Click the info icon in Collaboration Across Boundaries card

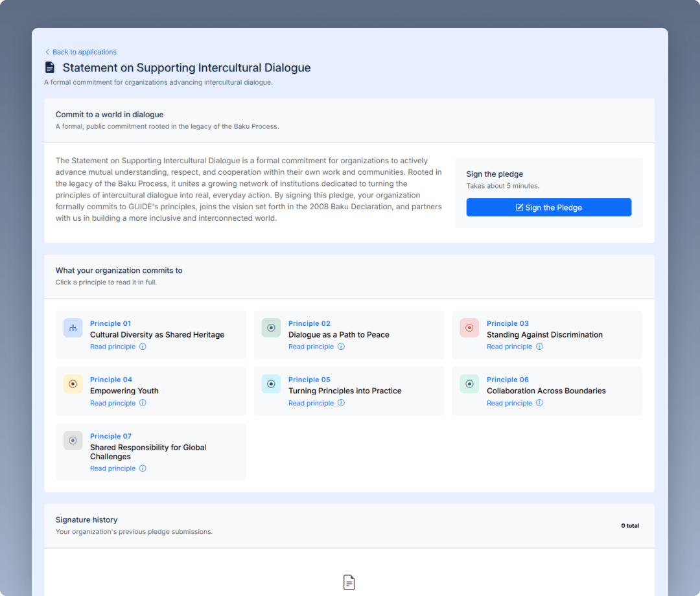pos(539,403)
